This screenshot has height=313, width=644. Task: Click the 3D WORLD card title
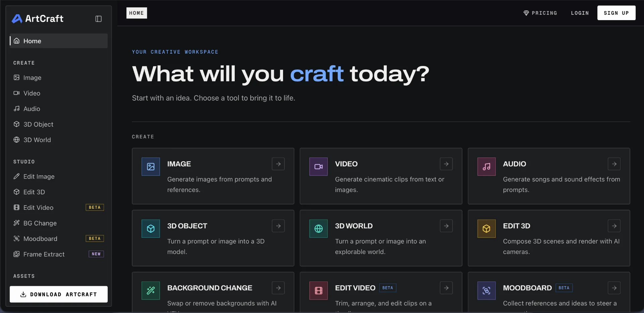pyautogui.click(x=354, y=226)
